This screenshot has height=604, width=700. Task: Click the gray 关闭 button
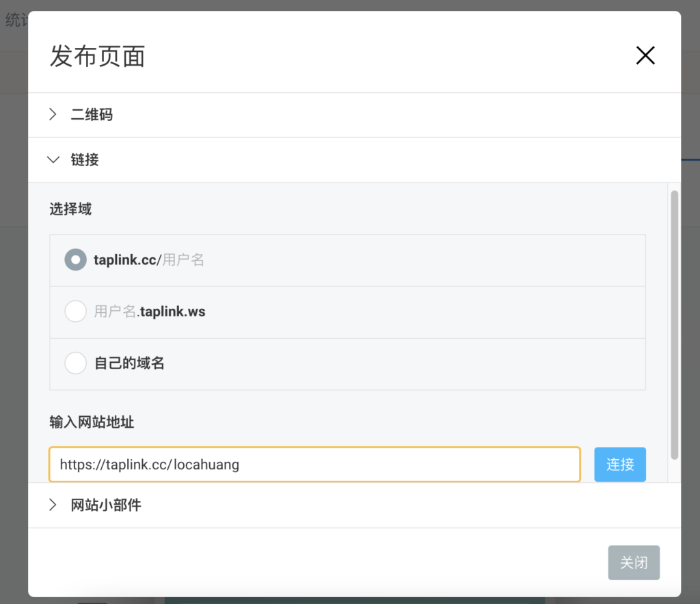coord(634,562)
